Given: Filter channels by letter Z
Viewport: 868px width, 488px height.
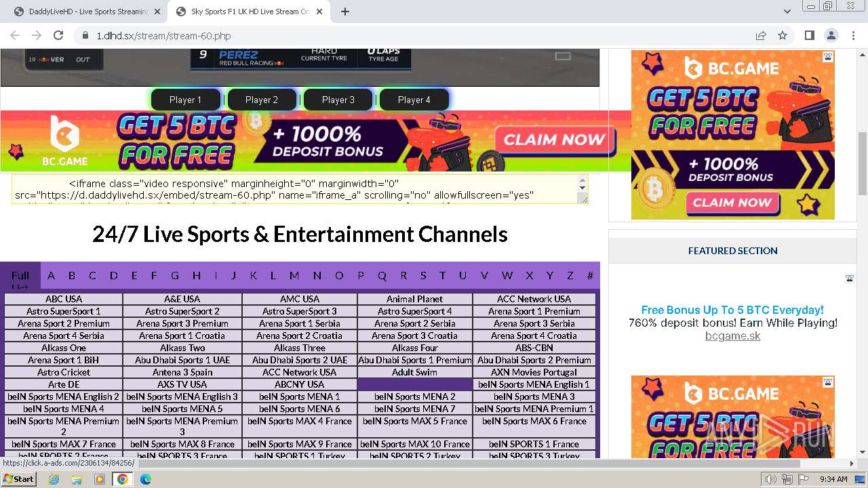Looking at the screenshot, I should [x=570, y=275].
